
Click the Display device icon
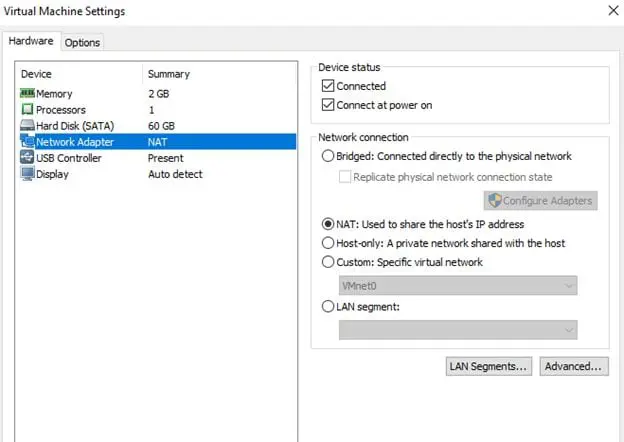click(27, 174)
